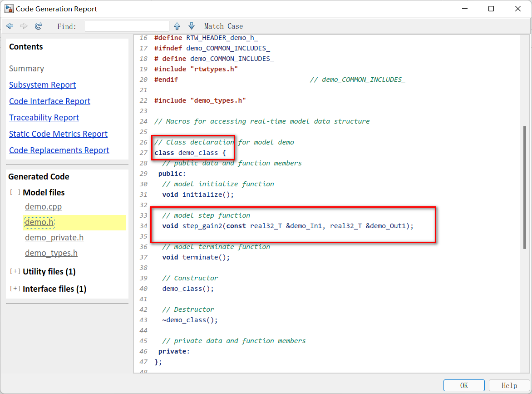
Task: Click the '// Constructor' comment line
Action: (x=190, y=278)
